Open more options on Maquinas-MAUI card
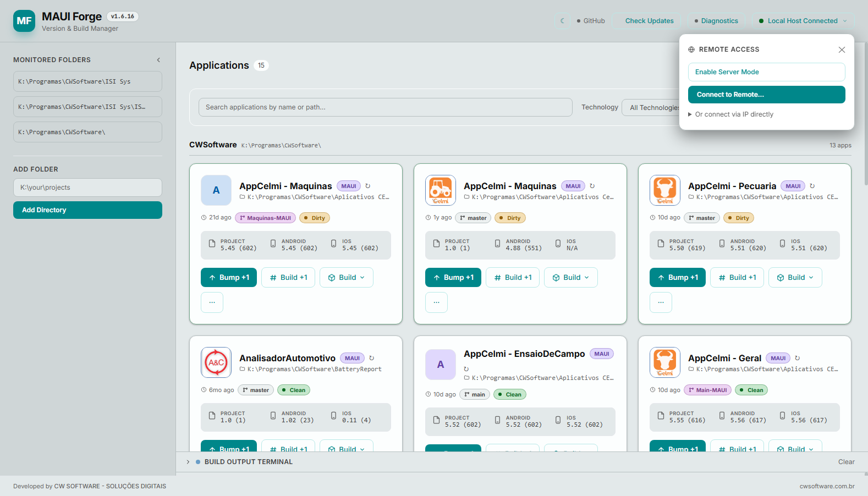 212,302
